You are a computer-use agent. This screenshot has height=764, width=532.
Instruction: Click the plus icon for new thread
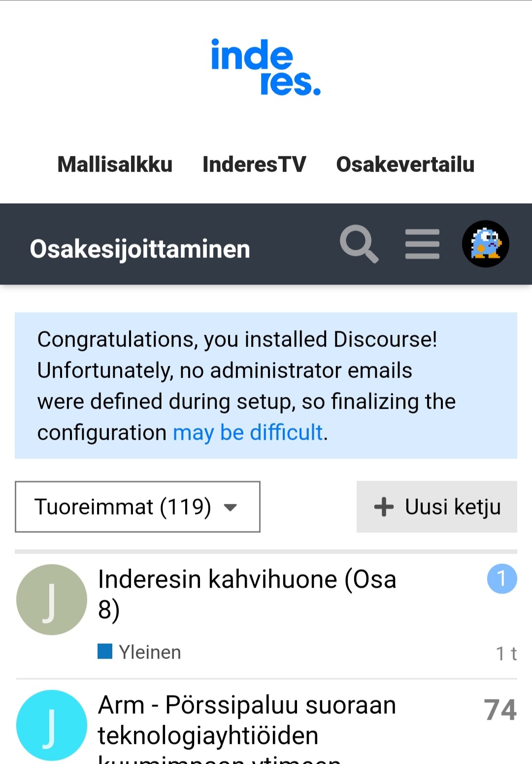coord(384,507)
